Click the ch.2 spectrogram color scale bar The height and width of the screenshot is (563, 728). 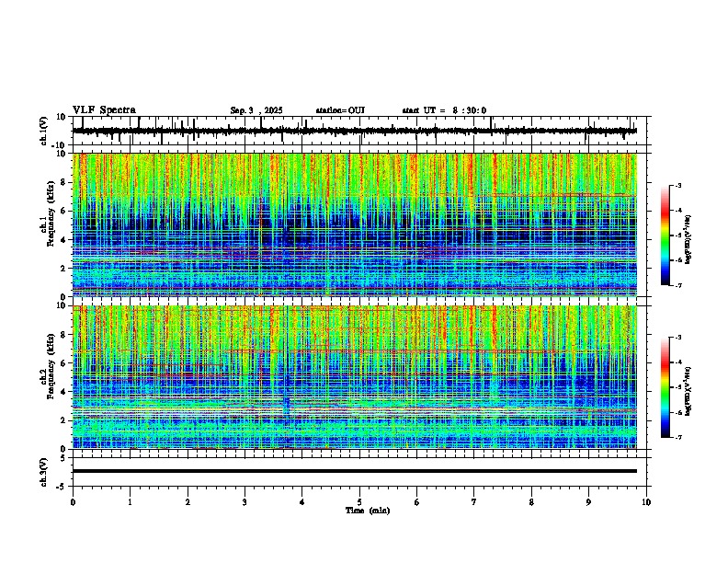[x=665, y=387]
